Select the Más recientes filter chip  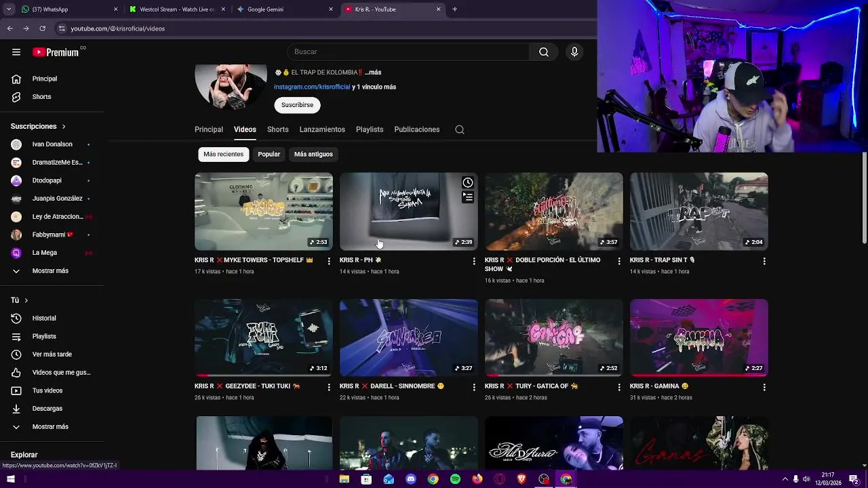click(x=223, y=155)
